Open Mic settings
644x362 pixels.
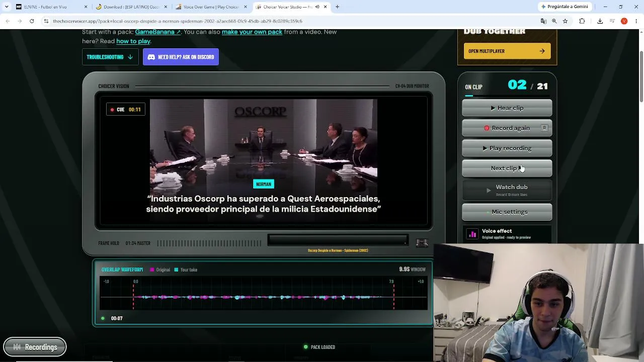click(507, 212)
